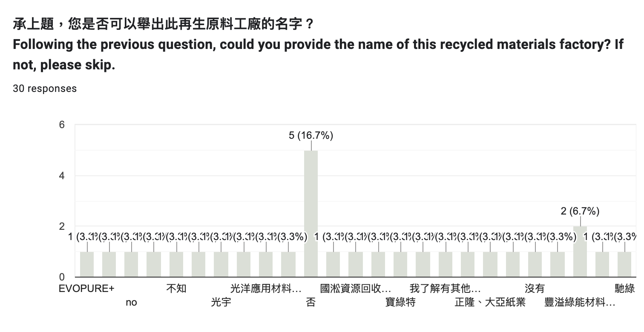The image size is (644, 332).
Task: Select the axis label 不知
Action: click(x=176, y=289)
